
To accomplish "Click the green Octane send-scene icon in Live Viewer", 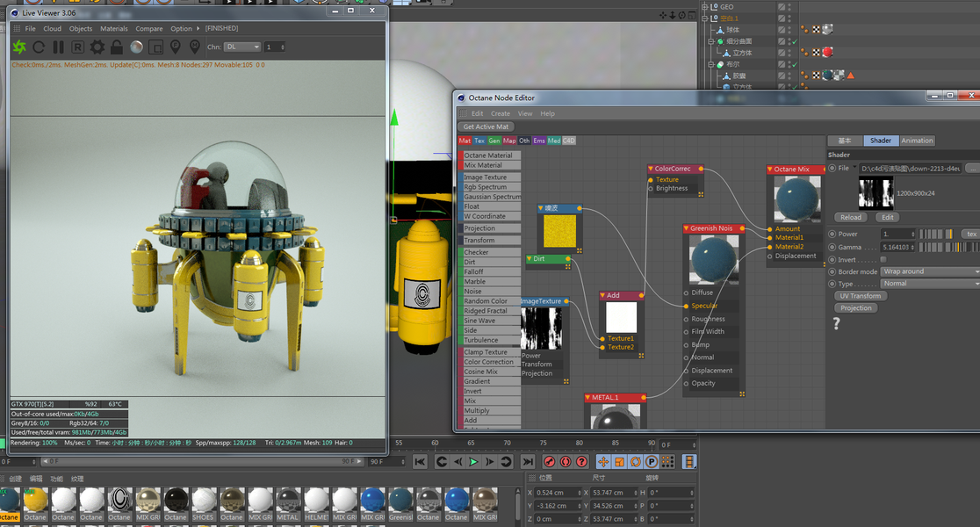I will (19, 47).
